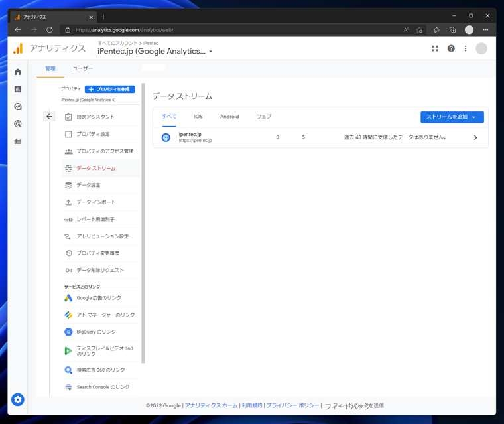
Task: Select the Android stream filter tab
Action: pyautogui.click(x=229, y=117)
